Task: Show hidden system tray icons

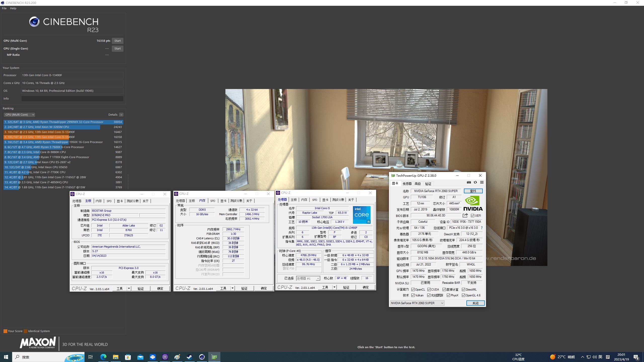Action: 582,357
